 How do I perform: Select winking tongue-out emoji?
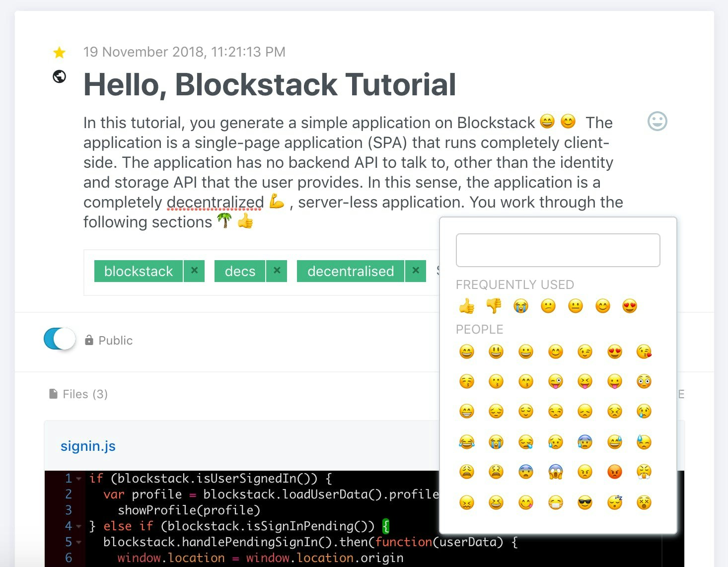556,381
